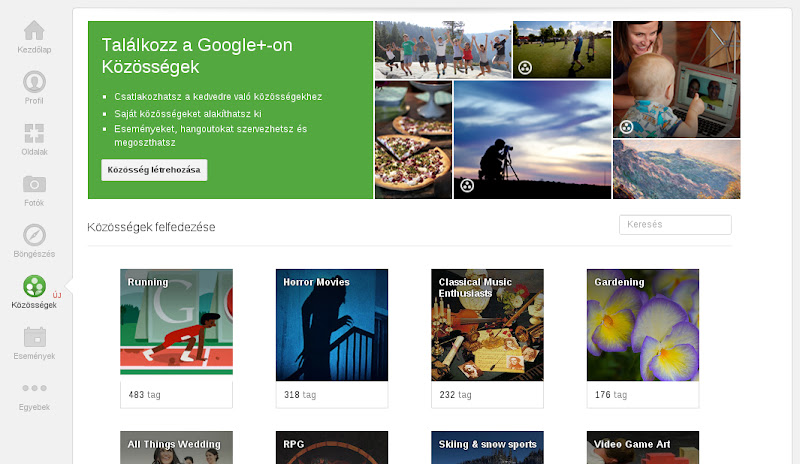Open the Running community card

[176, 338]
